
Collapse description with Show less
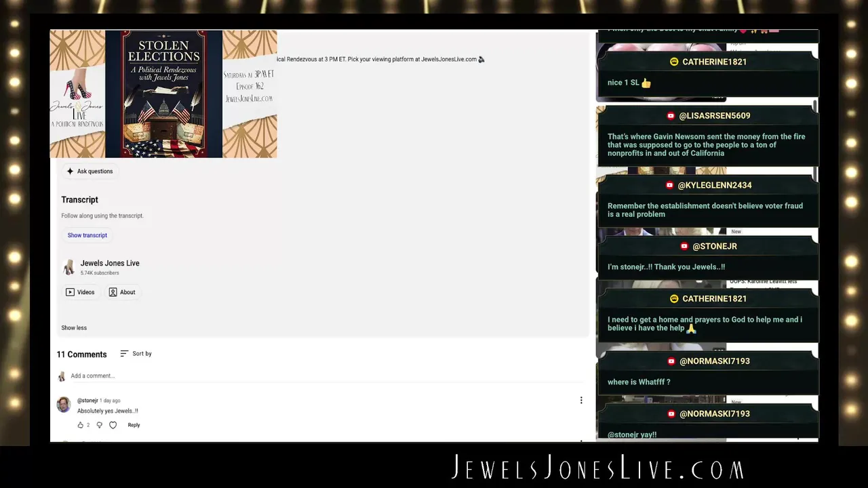pyautogui.click(x=74, y=328)
